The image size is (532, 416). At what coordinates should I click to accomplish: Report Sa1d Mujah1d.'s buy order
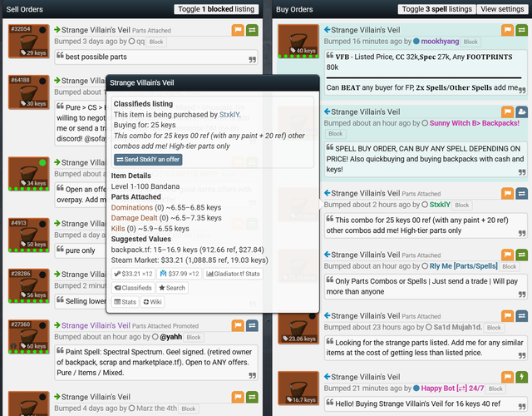[x=507, y=316]
